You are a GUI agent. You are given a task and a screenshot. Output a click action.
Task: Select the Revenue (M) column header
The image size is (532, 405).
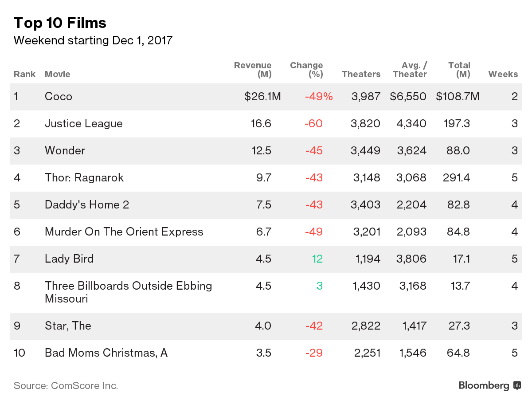pyautogui.click(x=253, y=70)
